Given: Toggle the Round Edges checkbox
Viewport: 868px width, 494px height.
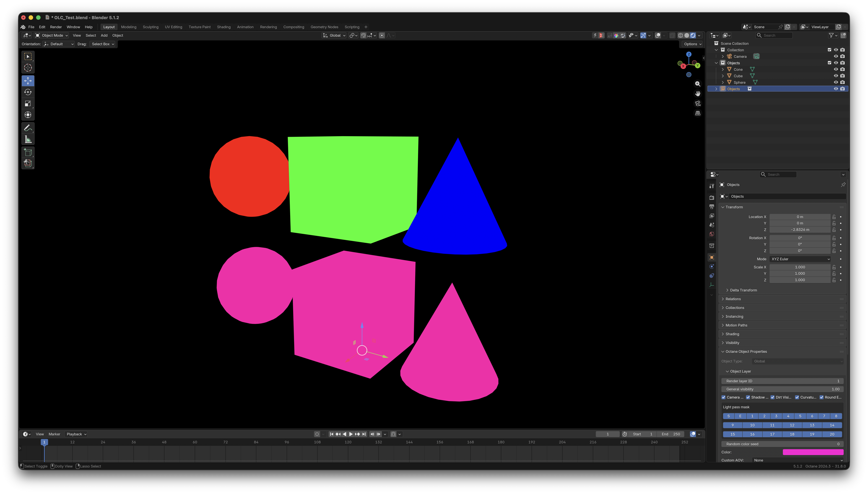Looking at the screenshot, I should point(822,397).
